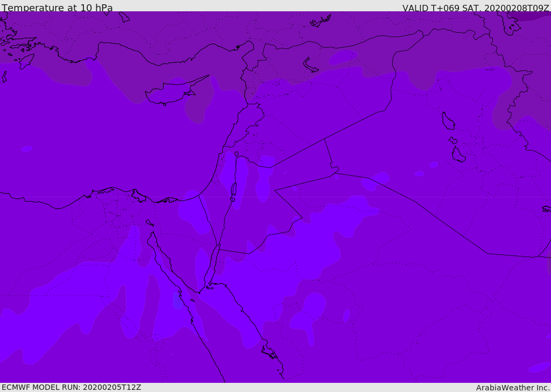Click the 'VALID T+069 SAT. 20200208T09Z' timestamp
Viewport: 551px width, 392px height.
(x=476, y=8)
